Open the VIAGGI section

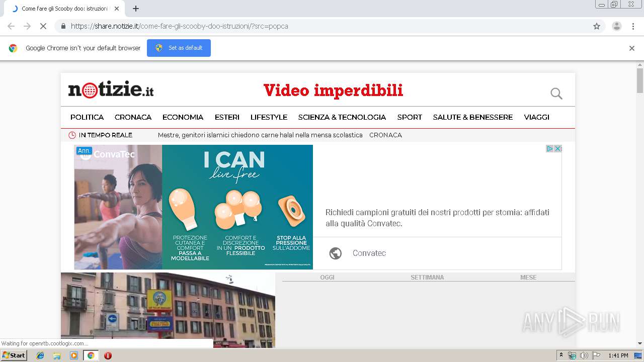pos(536,117)
